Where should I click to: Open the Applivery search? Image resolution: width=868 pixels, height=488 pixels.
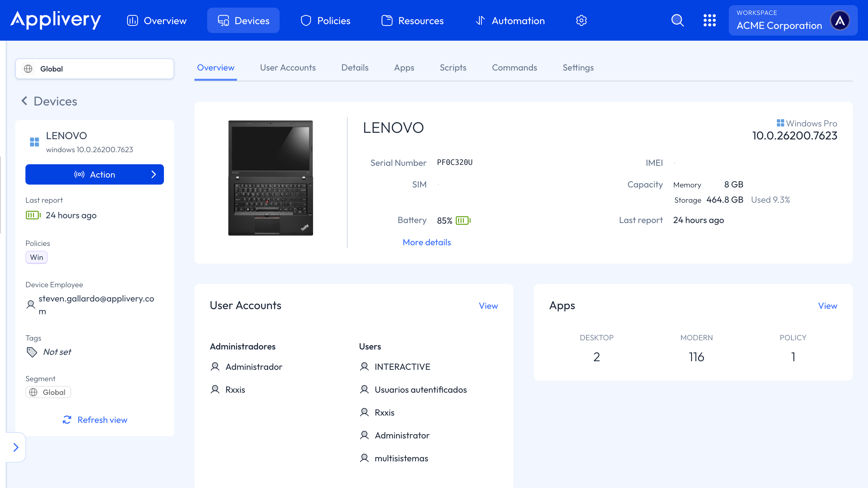click(678, 20)
